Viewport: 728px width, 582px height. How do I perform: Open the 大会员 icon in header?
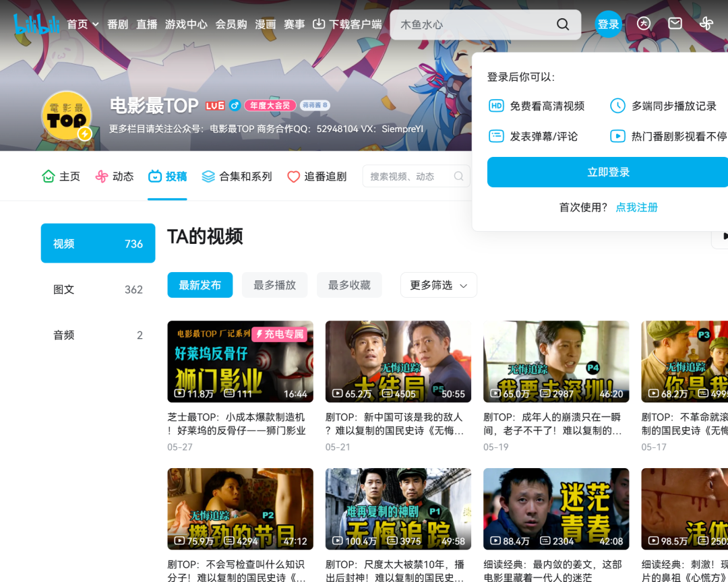point(644,24)
